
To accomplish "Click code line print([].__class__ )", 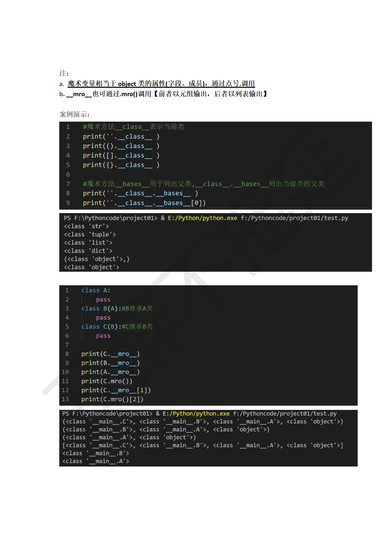I will point(121,155).
